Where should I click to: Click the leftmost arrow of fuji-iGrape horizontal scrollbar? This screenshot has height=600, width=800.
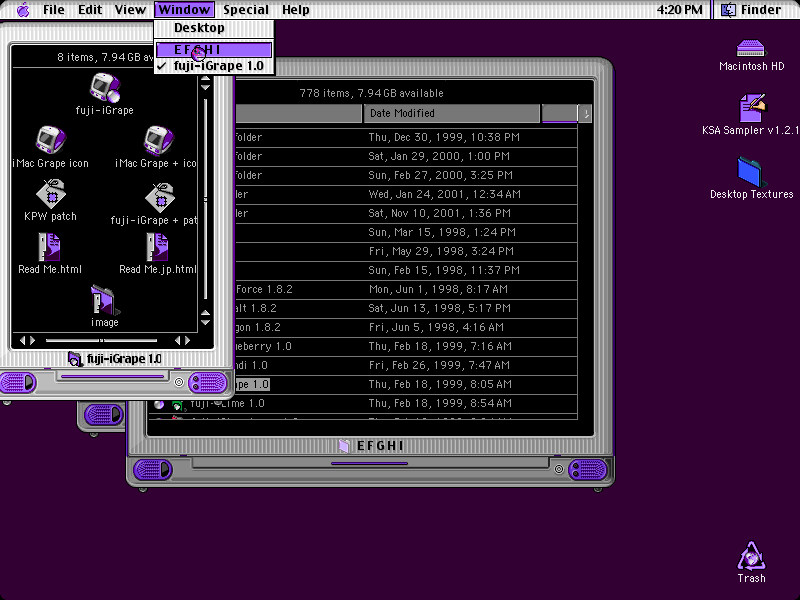(22, 340)
